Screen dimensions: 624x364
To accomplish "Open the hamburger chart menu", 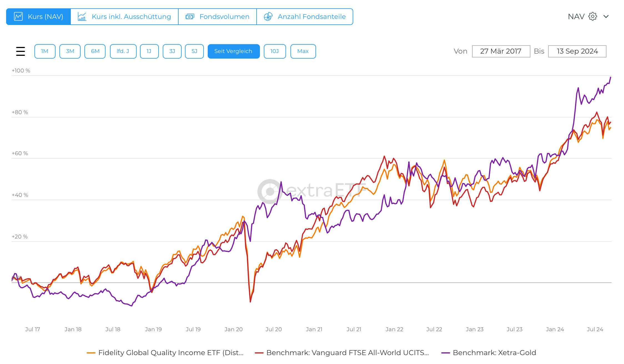I will point(21,51).
